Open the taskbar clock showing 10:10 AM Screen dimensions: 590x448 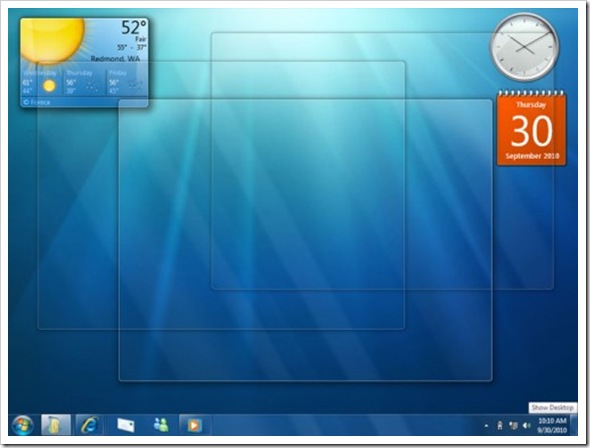pyautogui.click(x=552, y=425)
